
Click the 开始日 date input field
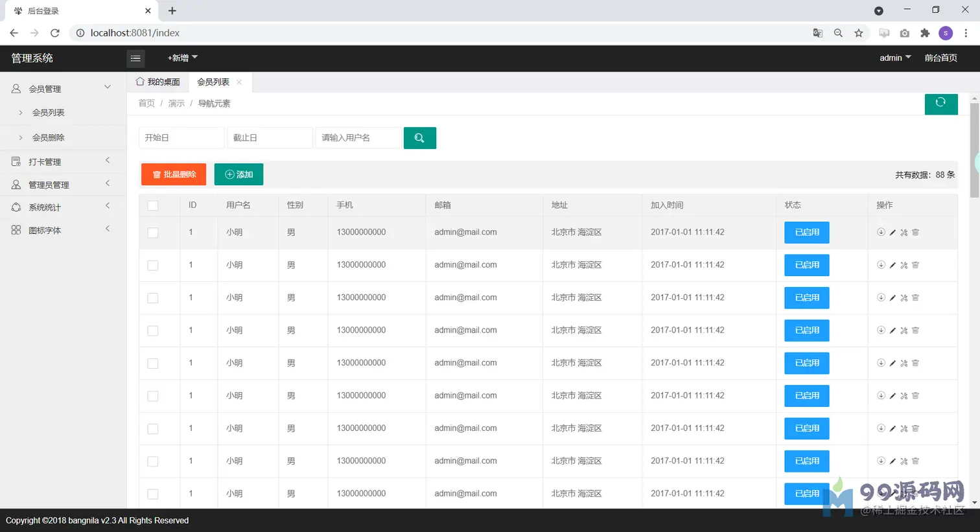[181, 138]
